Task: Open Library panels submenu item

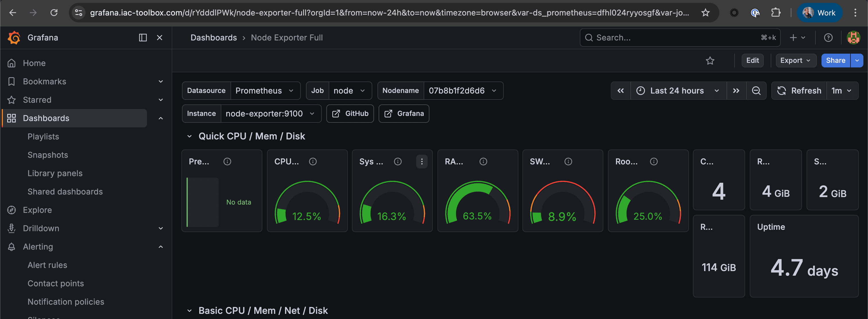Action: pyautogui.click(x=55, y=173)
